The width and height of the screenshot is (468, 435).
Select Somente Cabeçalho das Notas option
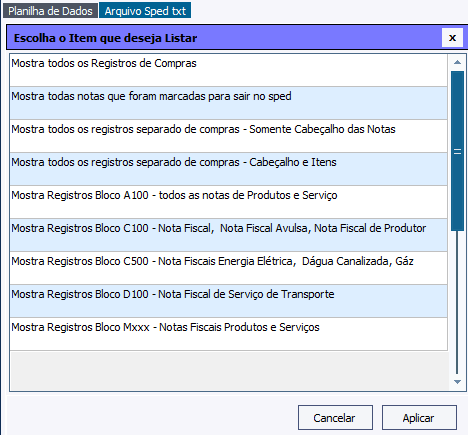tap(229, 136)
